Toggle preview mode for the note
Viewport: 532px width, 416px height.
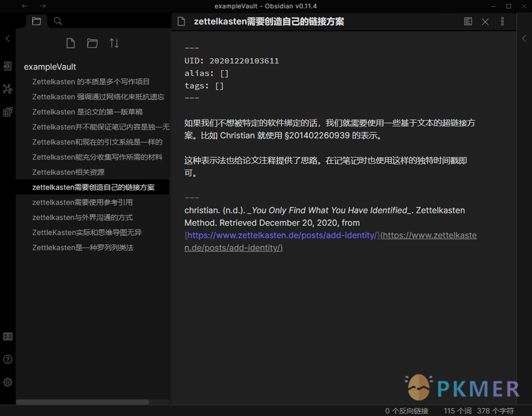click(x=468, y=21)
